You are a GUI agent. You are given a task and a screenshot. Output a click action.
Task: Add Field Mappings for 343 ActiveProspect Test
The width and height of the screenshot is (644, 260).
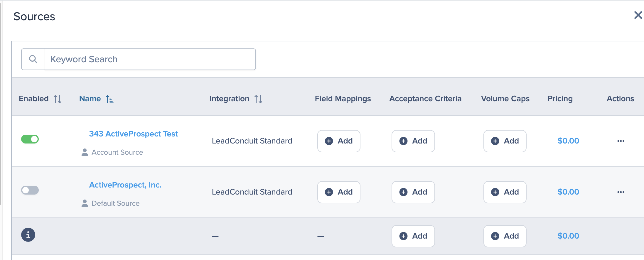(x=339, y=141)
